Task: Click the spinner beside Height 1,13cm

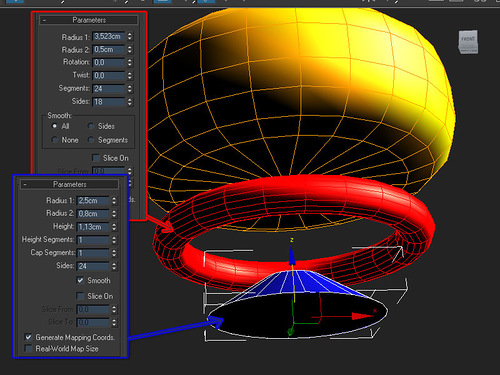Action: coord(114,227)
